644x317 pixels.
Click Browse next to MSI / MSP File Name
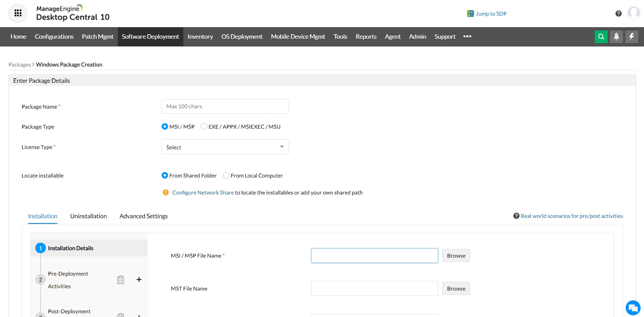coord(456,256)
